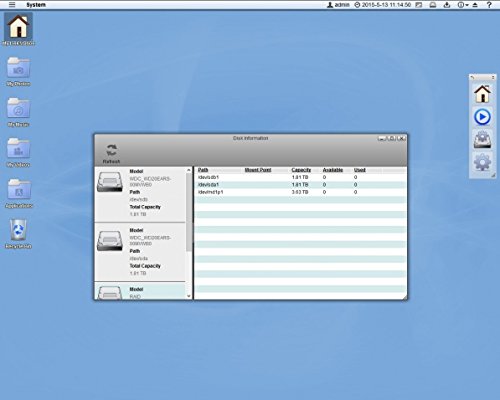The width and height of the screenshot is (500, 400).
Task: Open the My Music folder icon
Action: point(19,108)
